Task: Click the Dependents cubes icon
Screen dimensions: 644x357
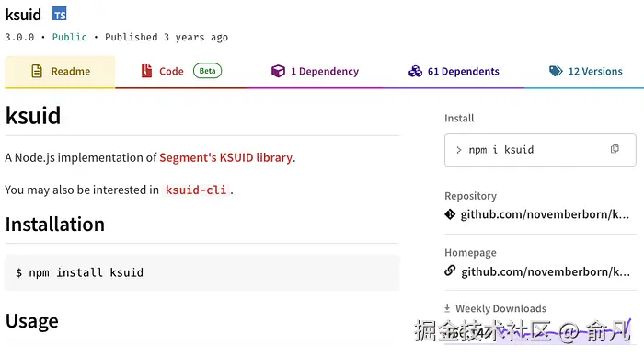Action: click(x=415, y=71)
